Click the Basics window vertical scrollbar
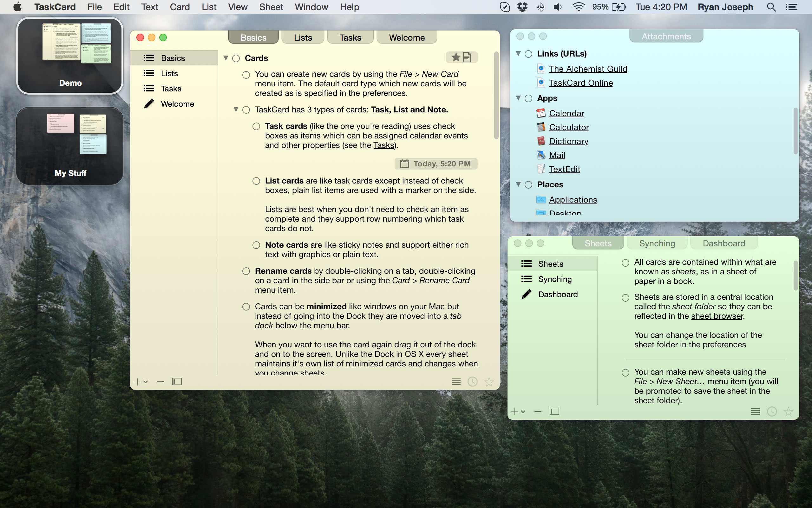This screenshot has width=812, height=508. click(496, 96)
